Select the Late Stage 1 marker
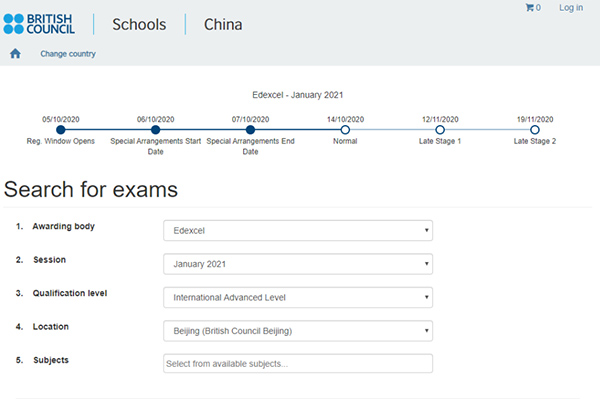Screen dimensions: 600x400 tap(440, 130)
